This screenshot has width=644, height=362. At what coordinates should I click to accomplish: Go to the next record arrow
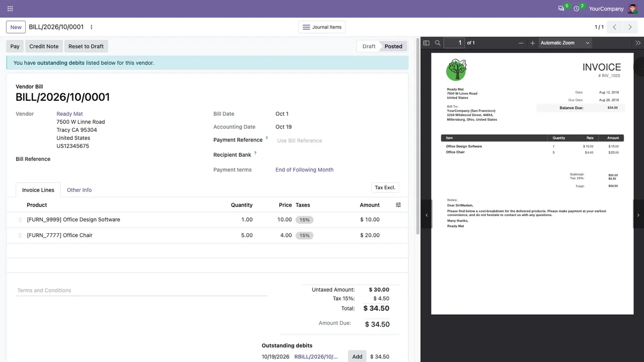(x=630, y=27)
